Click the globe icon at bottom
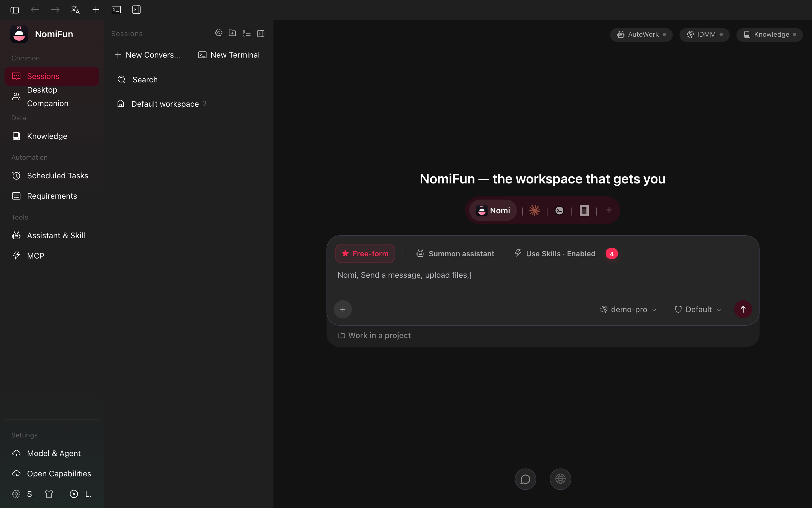Screen dimensions: 812x508 tap(560, 479)
